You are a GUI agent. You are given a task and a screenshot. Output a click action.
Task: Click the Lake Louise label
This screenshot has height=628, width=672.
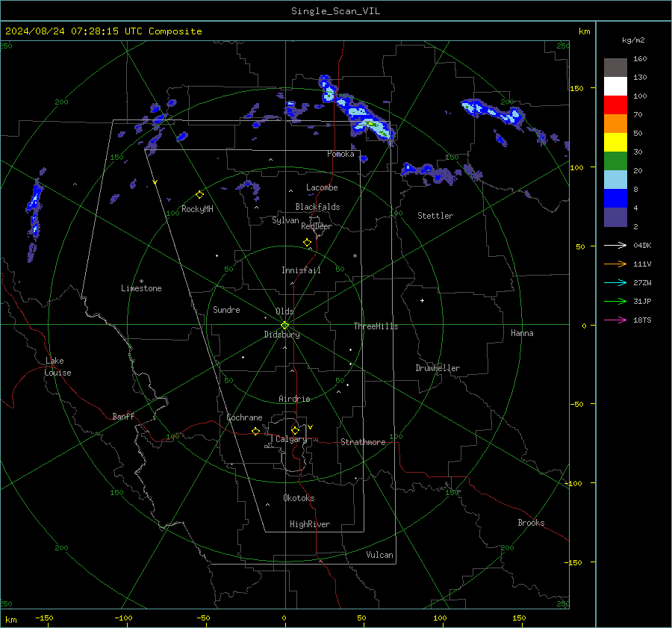[57, 367]
